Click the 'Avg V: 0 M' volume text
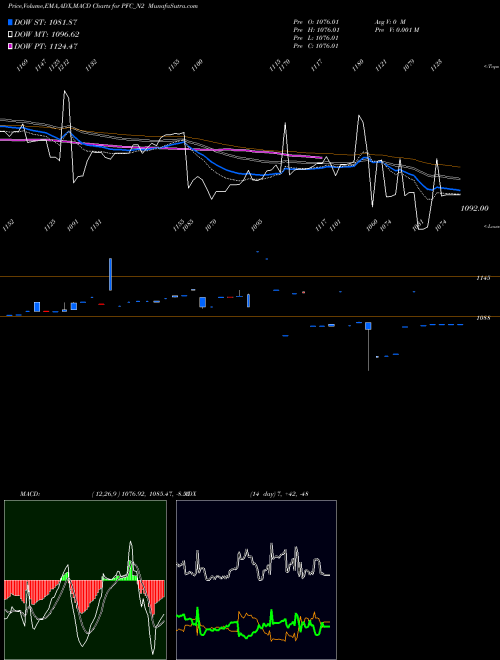Viewport: 500px width, 660px height. click(390, 21)
